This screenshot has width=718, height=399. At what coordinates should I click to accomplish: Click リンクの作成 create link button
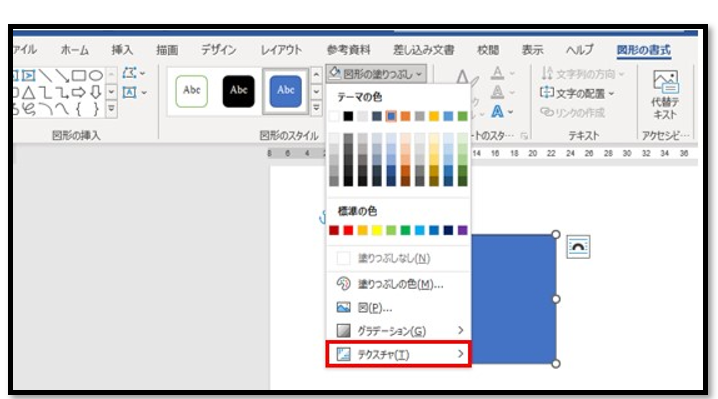coord(572,112)
